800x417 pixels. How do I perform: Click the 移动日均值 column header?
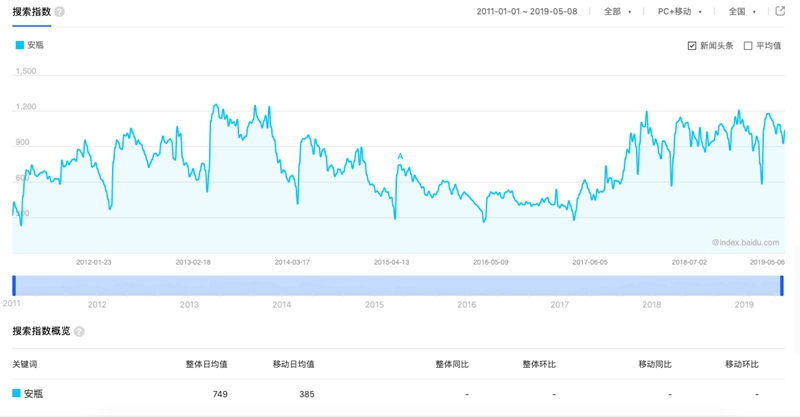(x=293, y=364)
